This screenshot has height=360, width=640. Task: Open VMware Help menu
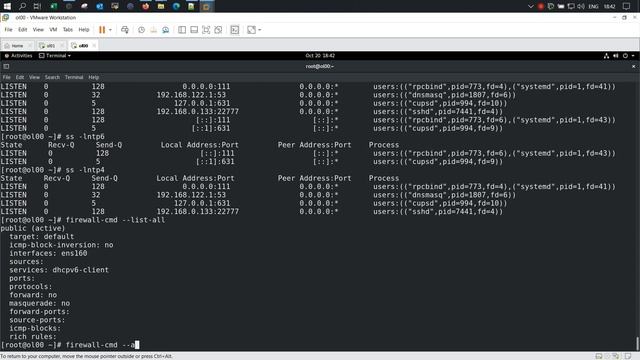pos(84,30)
